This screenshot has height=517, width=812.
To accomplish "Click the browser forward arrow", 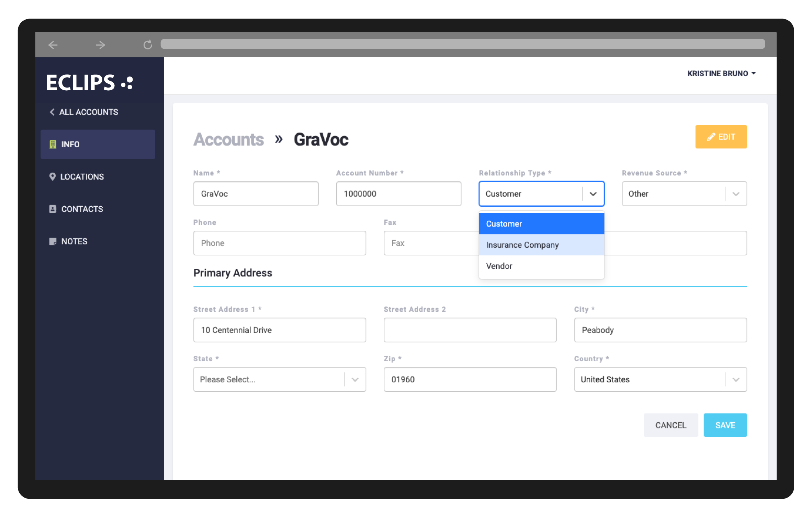I will [100, 45].
